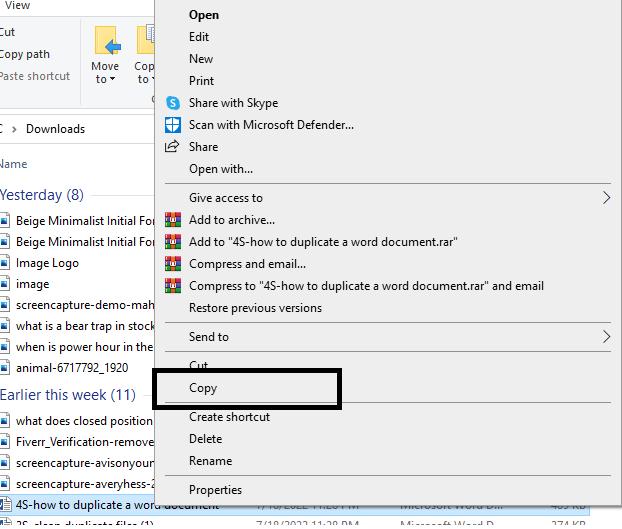Click the Microsoft Defender shield icon
The height and width of the screenshot is (529, 622).
[x=173, y=125]
